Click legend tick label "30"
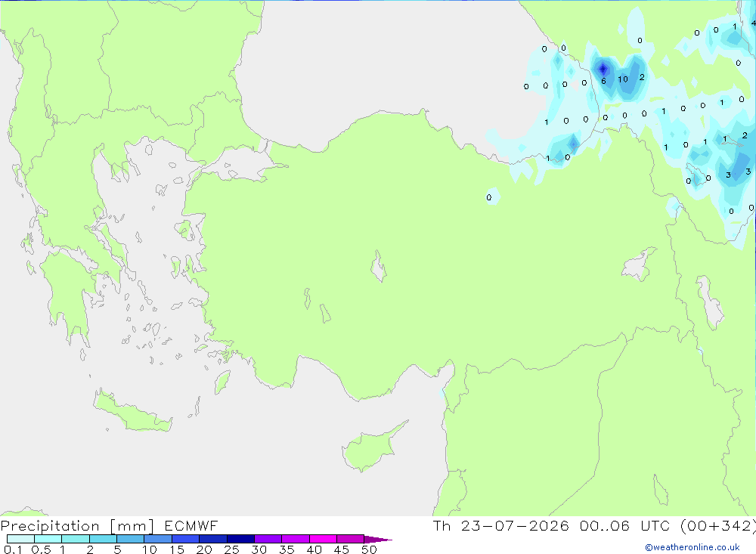 tap(259, 549)
